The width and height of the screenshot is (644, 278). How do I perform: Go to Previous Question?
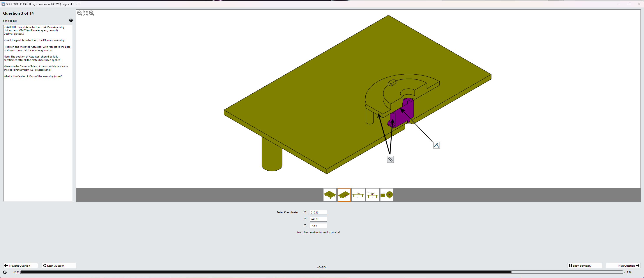(x=21, y=266)
